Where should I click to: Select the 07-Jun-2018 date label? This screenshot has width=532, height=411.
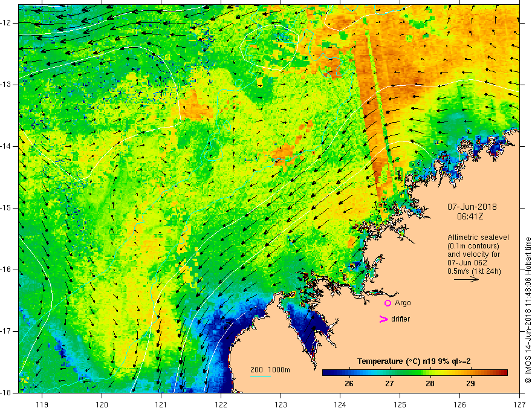pyautogui.click(x=472, y=207)
